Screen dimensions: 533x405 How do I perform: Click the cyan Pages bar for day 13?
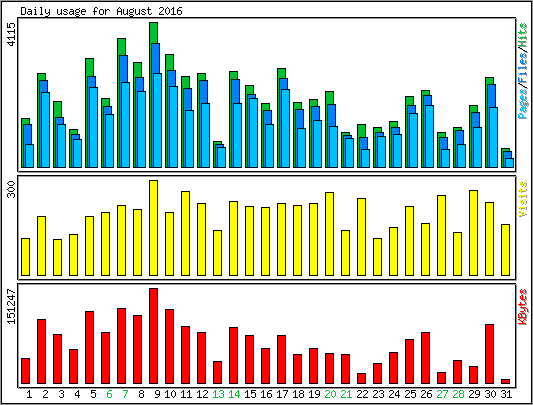[x=221, y=157]
